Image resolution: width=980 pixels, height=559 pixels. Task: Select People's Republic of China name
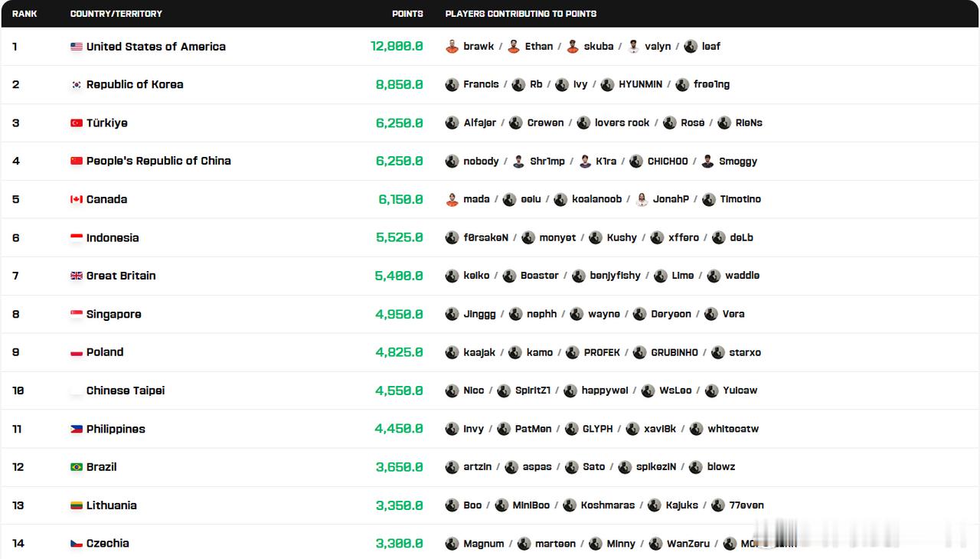(158, 161)
